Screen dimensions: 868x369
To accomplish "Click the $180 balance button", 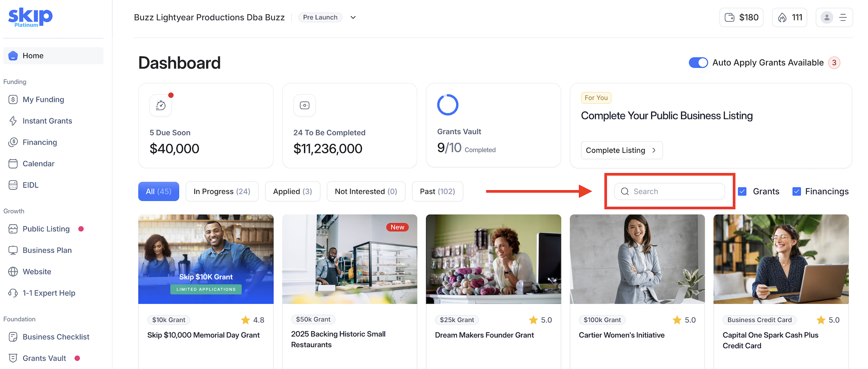I will tap(741, 18).
